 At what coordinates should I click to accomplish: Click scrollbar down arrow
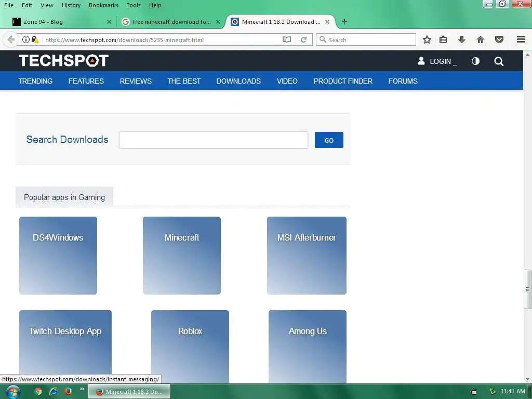pos(527,379)
